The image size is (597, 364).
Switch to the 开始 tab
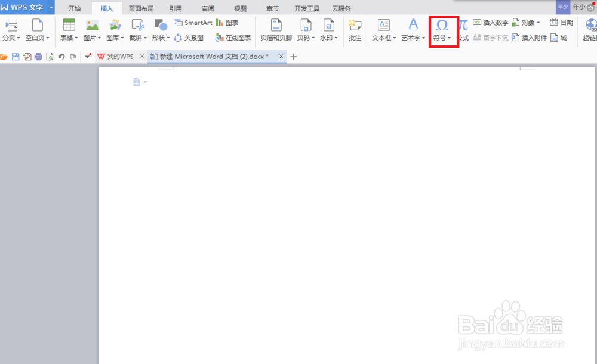pyautogui.click(x=74, y=8)
